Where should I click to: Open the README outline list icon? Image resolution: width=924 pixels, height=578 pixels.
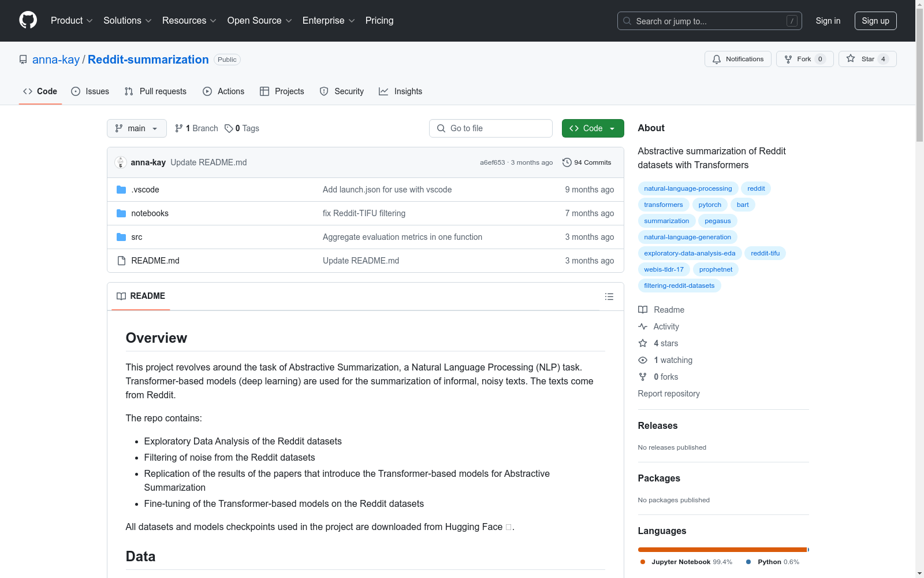click(x=609, y=297)
